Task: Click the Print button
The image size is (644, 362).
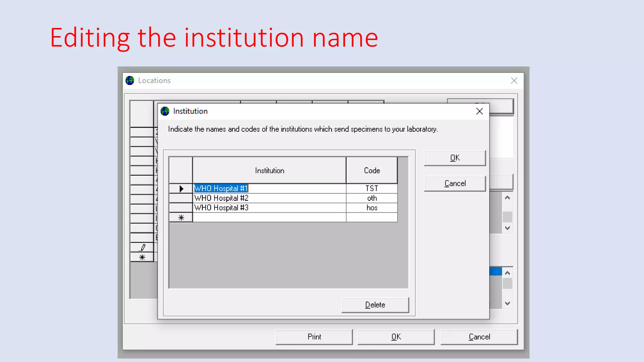Action: tap(314, 337)
